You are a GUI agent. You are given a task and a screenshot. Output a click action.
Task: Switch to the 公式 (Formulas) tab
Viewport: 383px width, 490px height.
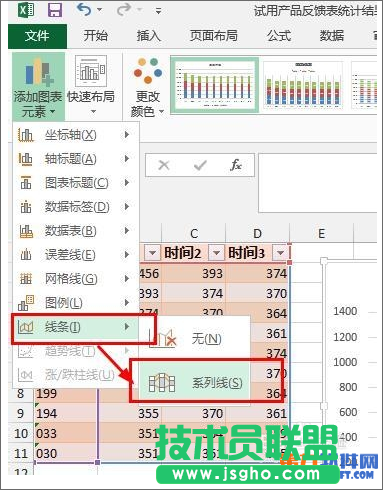point(279,36)
